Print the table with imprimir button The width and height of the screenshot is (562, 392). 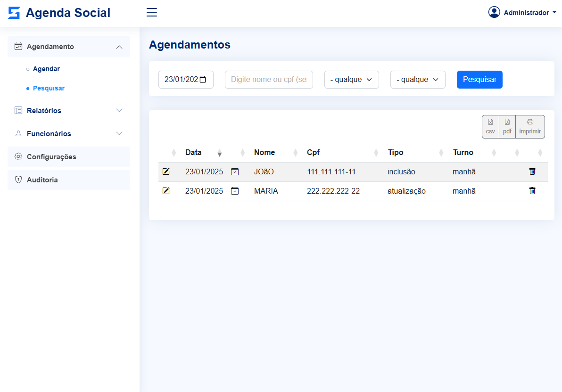pyautogui.click(x=530, y=127)
